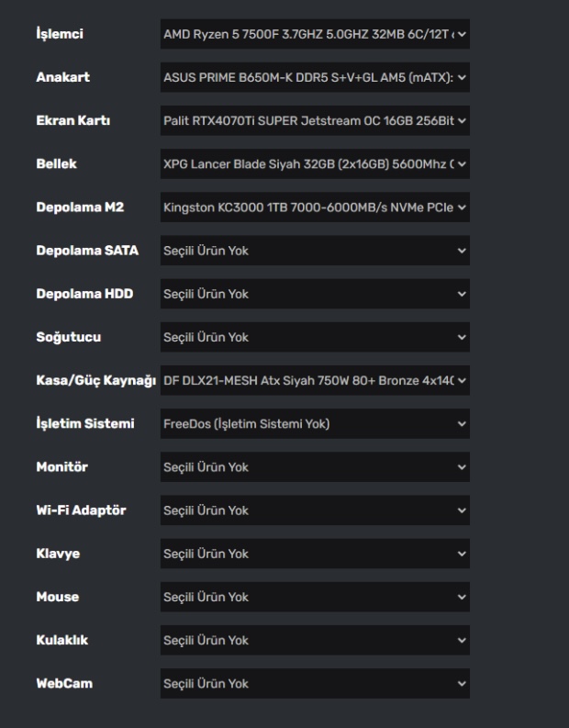Image resolution: width=569 pixels, height=728 pixels.
Task: Expand the Kulaklık headset dropdown
Action: 314,640
